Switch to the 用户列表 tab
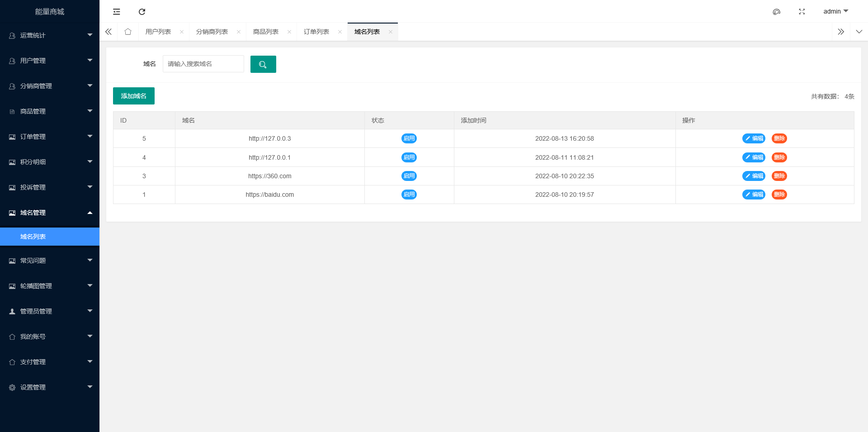Screen dimensions: 868x432 (x=158, y=32)
